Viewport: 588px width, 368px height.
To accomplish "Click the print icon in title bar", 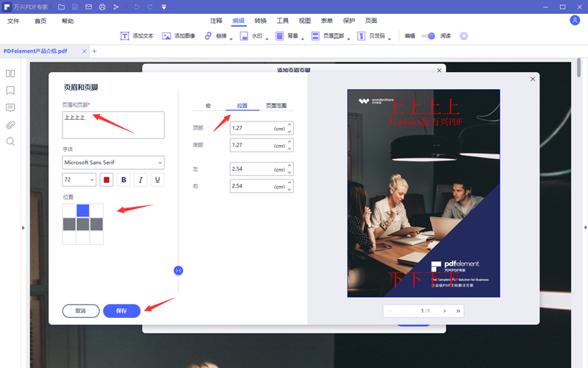I will (102, 7).
